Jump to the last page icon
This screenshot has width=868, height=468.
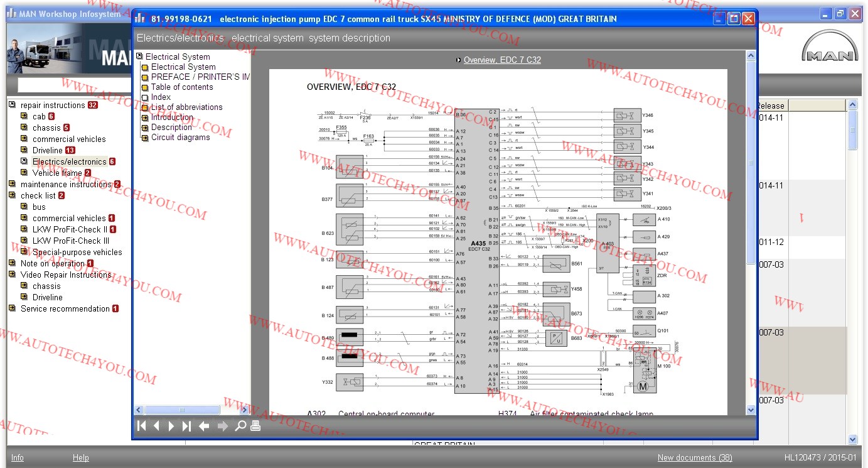186,426
